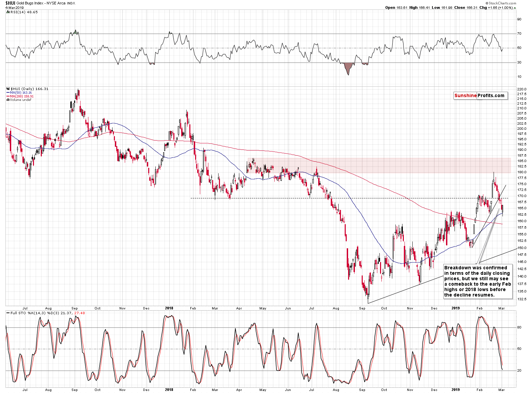
Task: Click the 10 level on RSI axis
Action: pyautogui.click(x=519, y=76)
